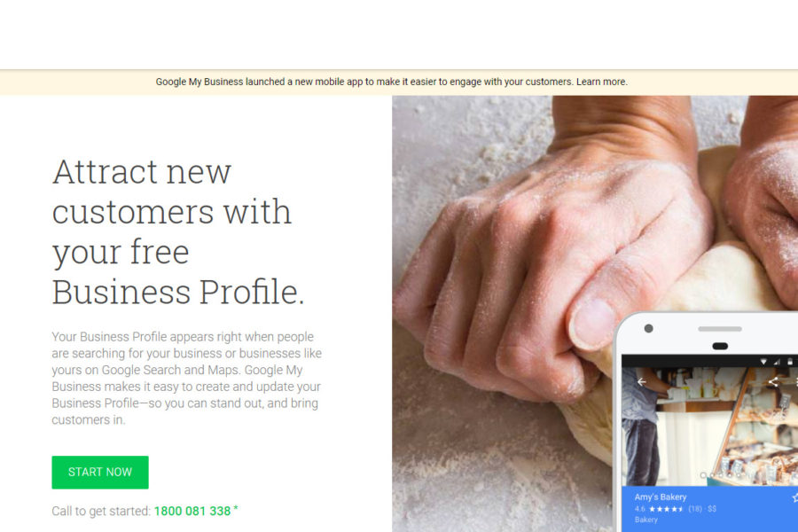The image size is (798, 532).
Task: Click the Google My Business announcement banner
Action: 399,82
